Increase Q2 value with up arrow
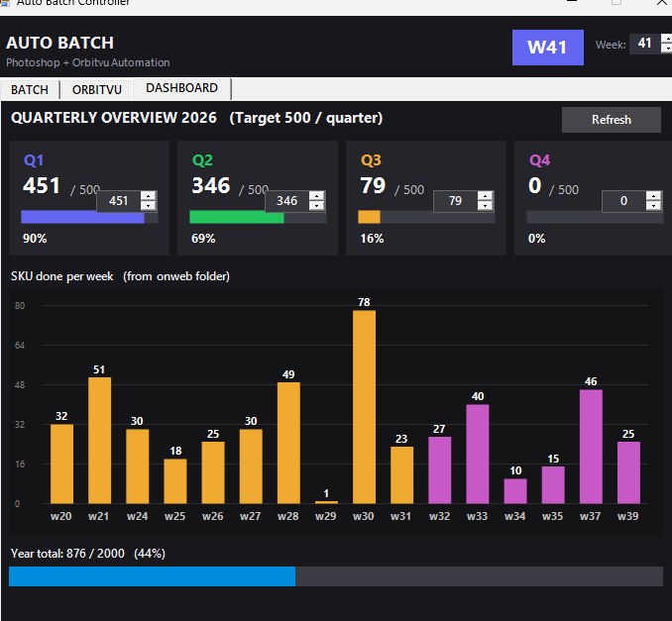The image size is (672, 621). click(x=317, y=196)
